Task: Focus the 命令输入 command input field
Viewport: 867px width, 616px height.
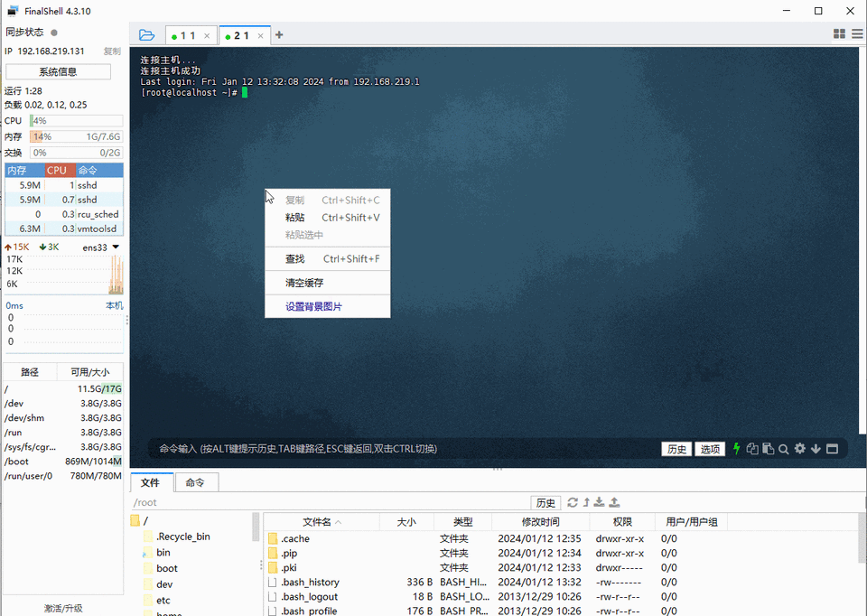Action: point(404,449)
